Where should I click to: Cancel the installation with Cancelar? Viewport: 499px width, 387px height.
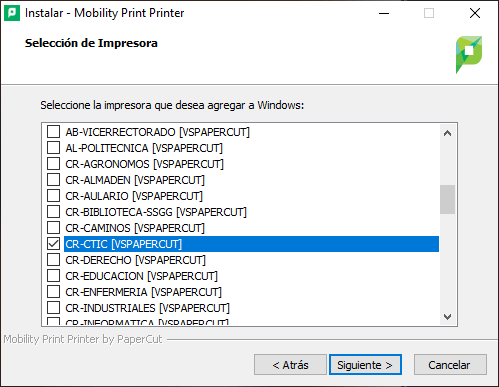click(x=450, y=365)
